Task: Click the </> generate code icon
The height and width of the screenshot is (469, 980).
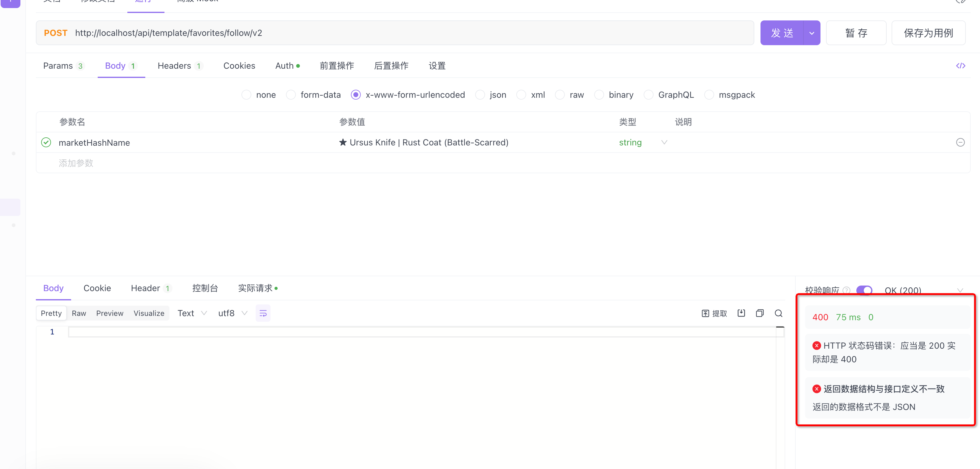Action: click(x=961, y=66)
